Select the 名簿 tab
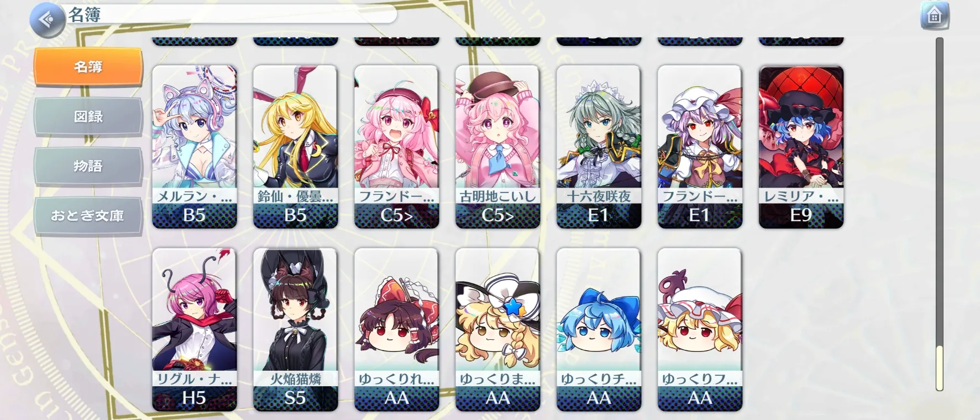Screen dimensions: 980x420 pos(88,67)
